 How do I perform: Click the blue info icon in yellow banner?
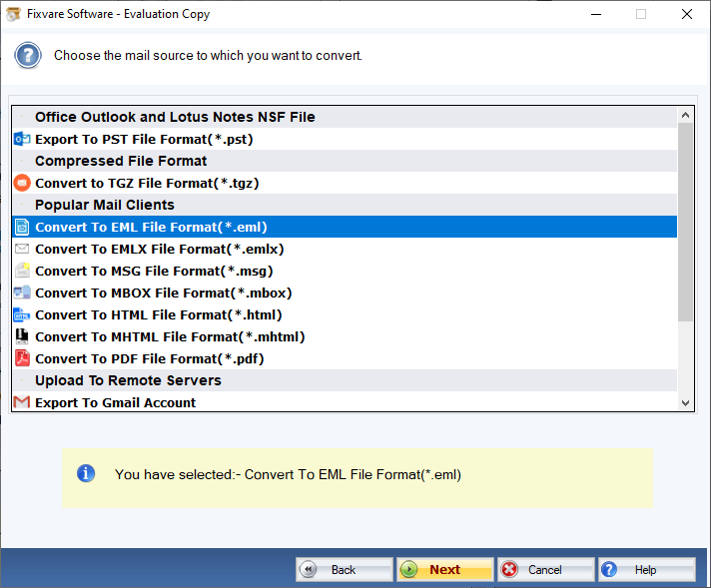[x=86, y=474]
